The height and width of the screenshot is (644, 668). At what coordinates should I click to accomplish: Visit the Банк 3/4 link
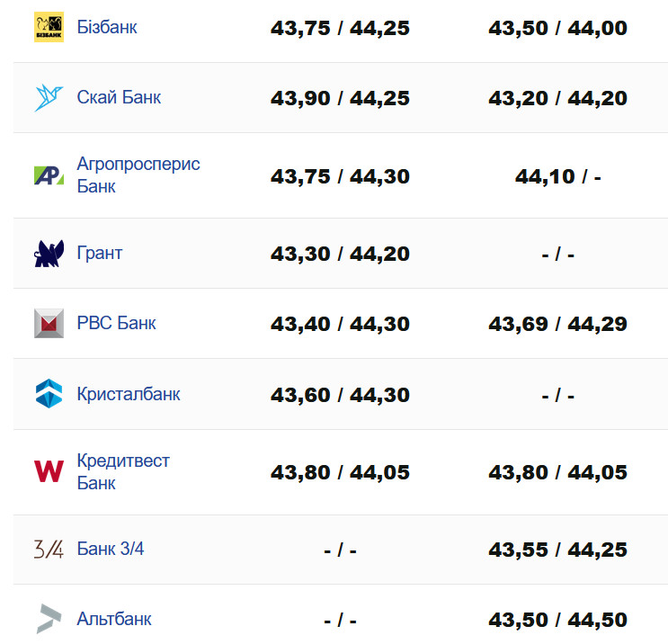tap(111, 549)
